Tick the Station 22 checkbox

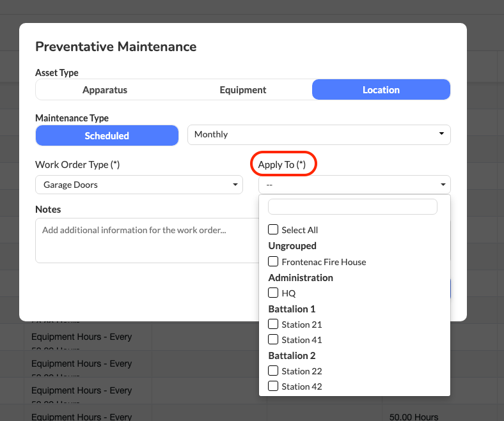273,371
